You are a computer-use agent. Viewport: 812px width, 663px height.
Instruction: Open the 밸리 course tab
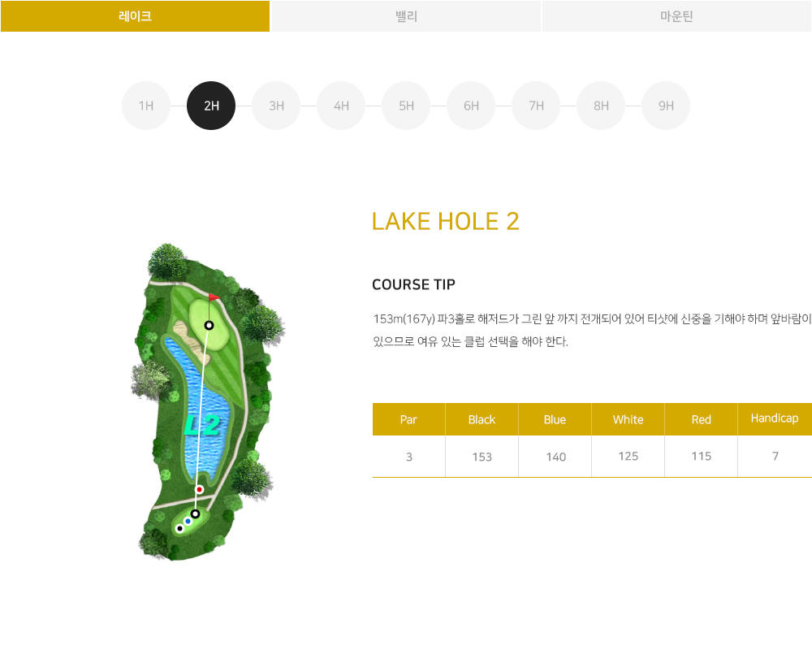(406, 16)
